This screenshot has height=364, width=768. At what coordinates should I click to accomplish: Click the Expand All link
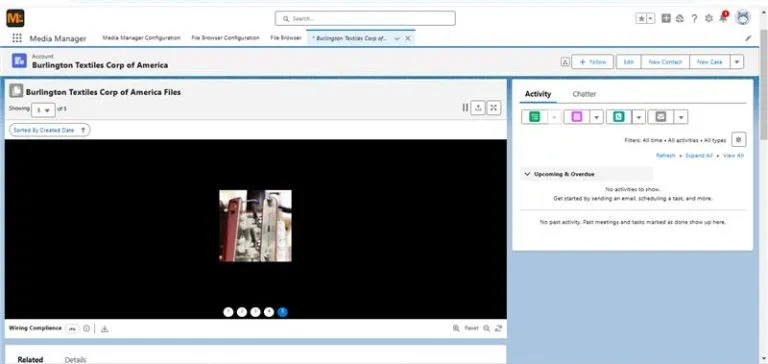coord(699,155)
